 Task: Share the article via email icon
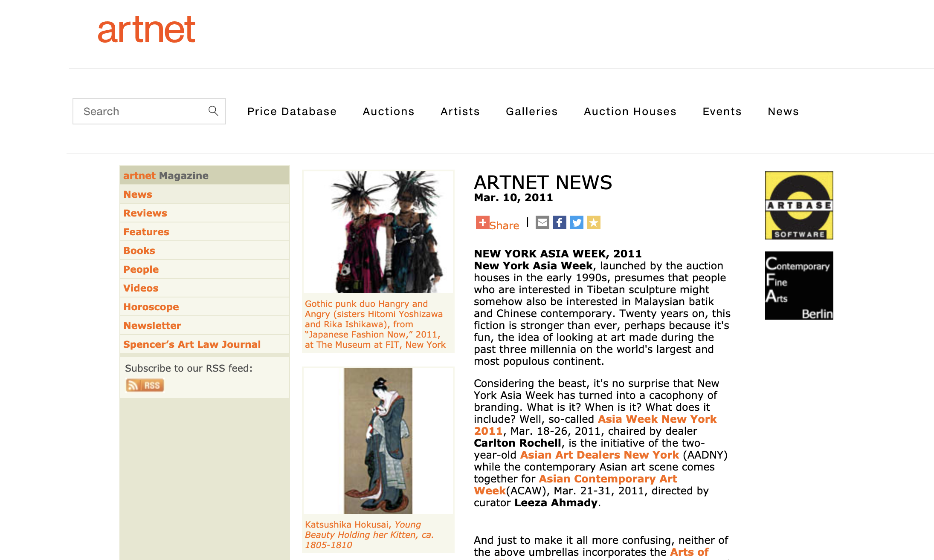click(542, 222)
